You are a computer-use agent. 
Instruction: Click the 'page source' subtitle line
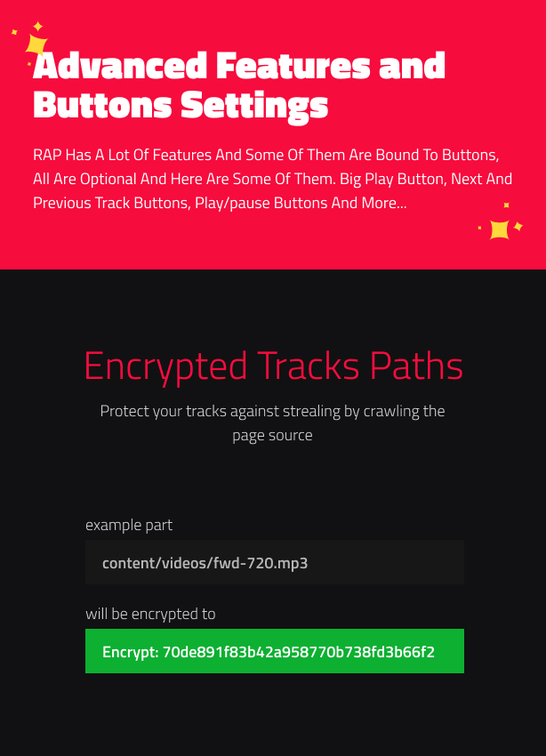pos(272,436)
